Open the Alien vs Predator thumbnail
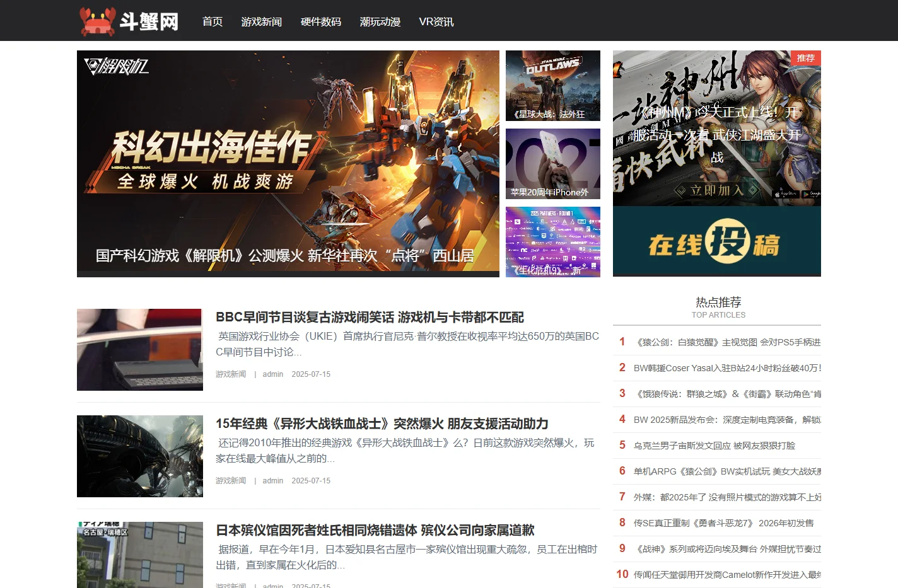The image size is (898, 588). [140, 456]
